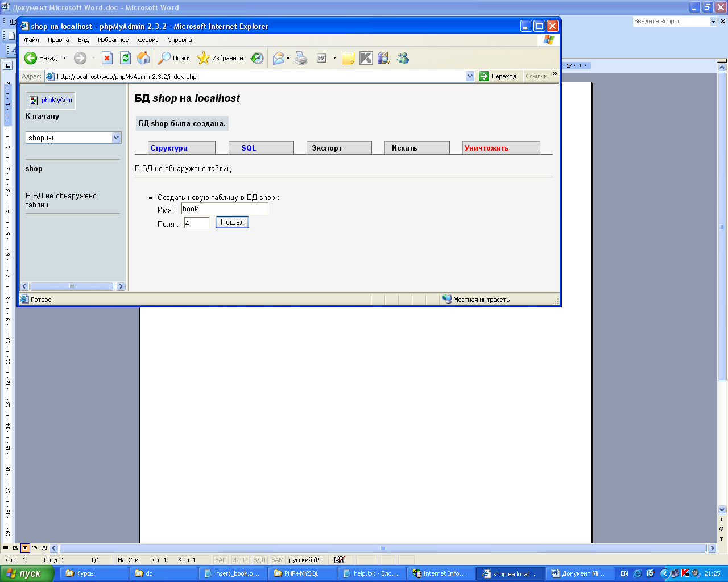Open the Справка menu
The image size is (728, 582).
[x=180, y=40]
